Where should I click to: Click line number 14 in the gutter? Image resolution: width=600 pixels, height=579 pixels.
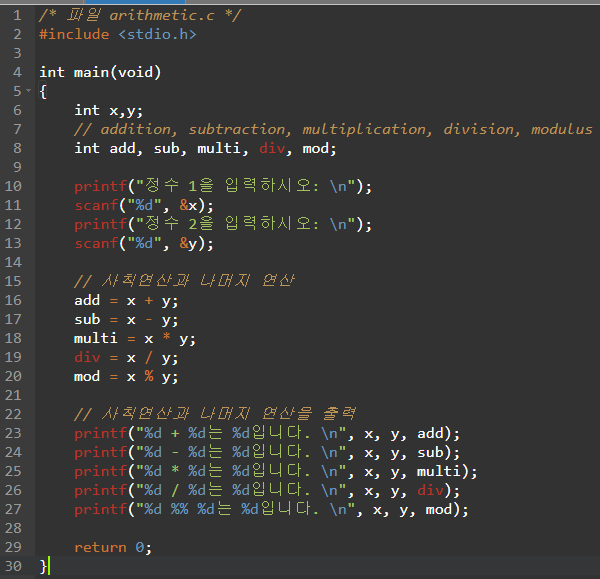(x=13, y=263)
